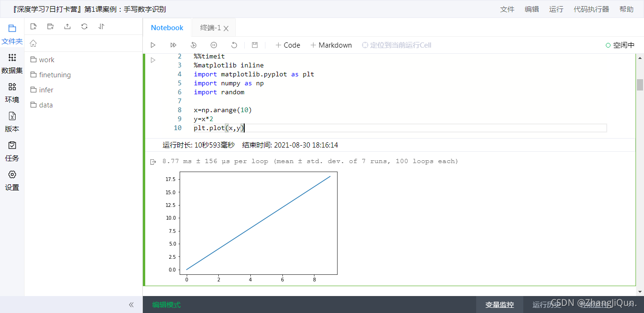Refresh the file list

coord(84,26)
